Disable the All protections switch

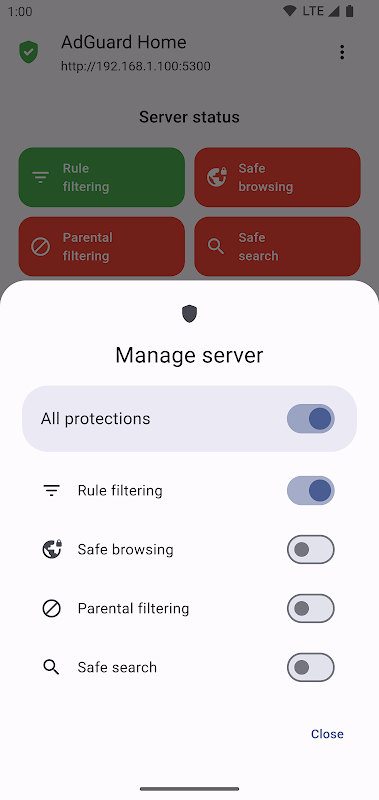coord(311,419)
